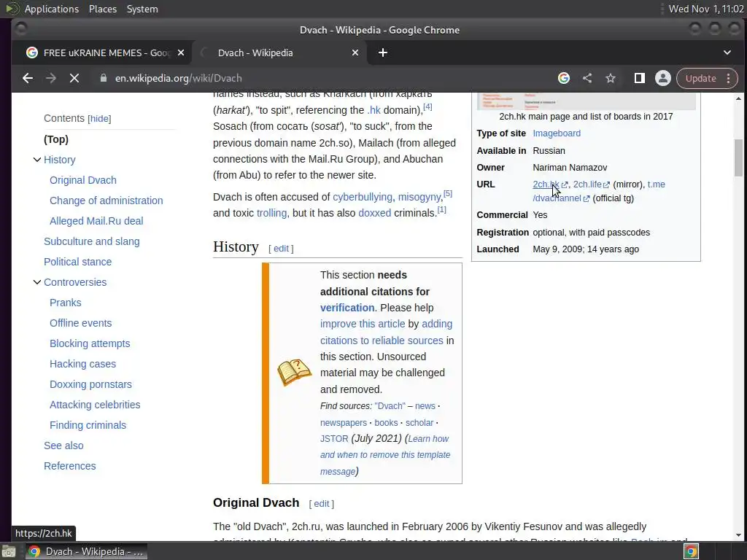Open the System menu
Image resolution: width=747 pixels, height=560 pixels.
click(142, 9)
